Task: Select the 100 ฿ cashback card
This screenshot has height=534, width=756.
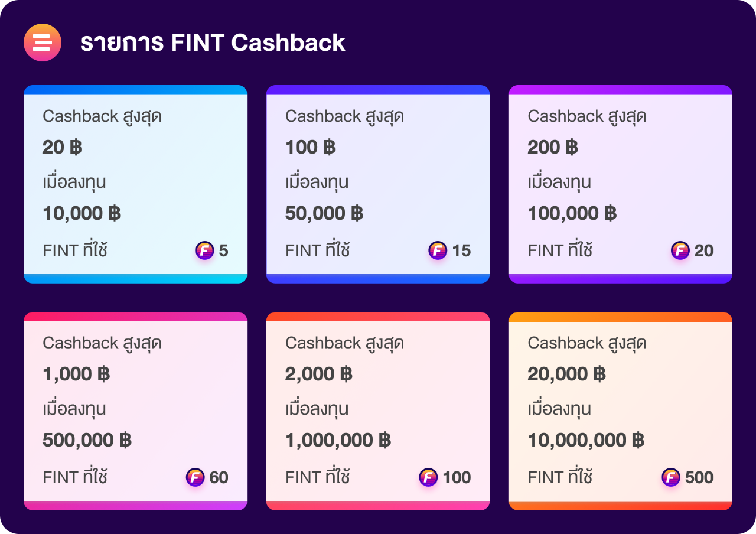Action: (378, 184)
